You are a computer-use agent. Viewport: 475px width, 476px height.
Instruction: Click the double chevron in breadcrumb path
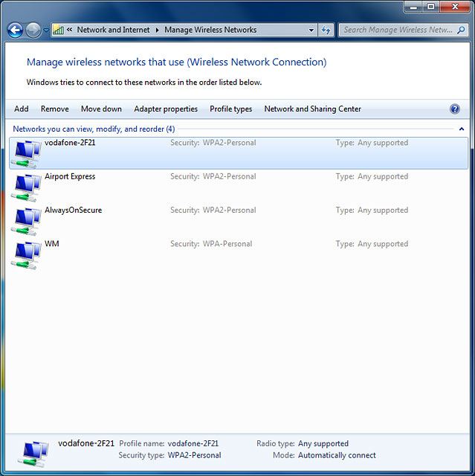tap(70, 30)
